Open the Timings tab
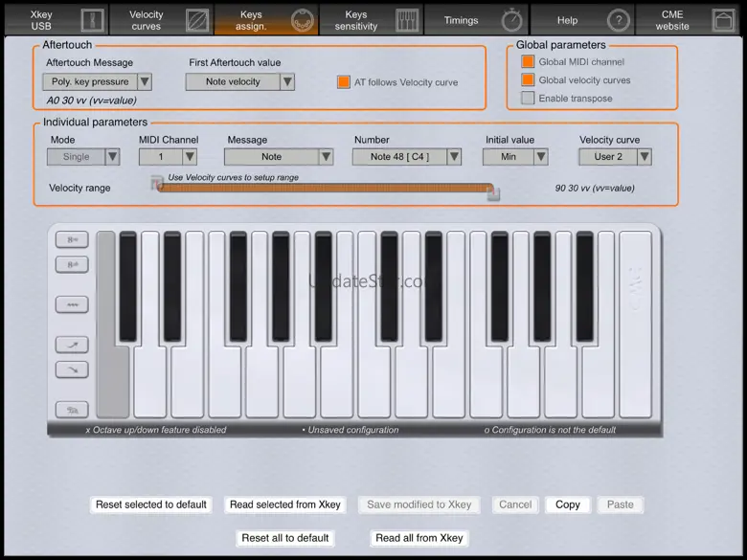 coord(478,19)
